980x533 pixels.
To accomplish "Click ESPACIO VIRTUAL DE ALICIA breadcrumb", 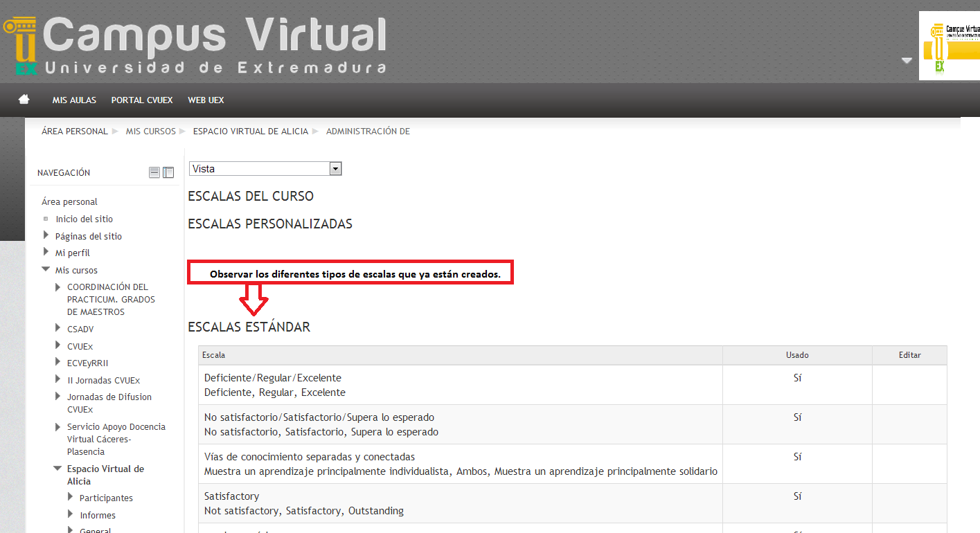I will (x=250, y=132).
